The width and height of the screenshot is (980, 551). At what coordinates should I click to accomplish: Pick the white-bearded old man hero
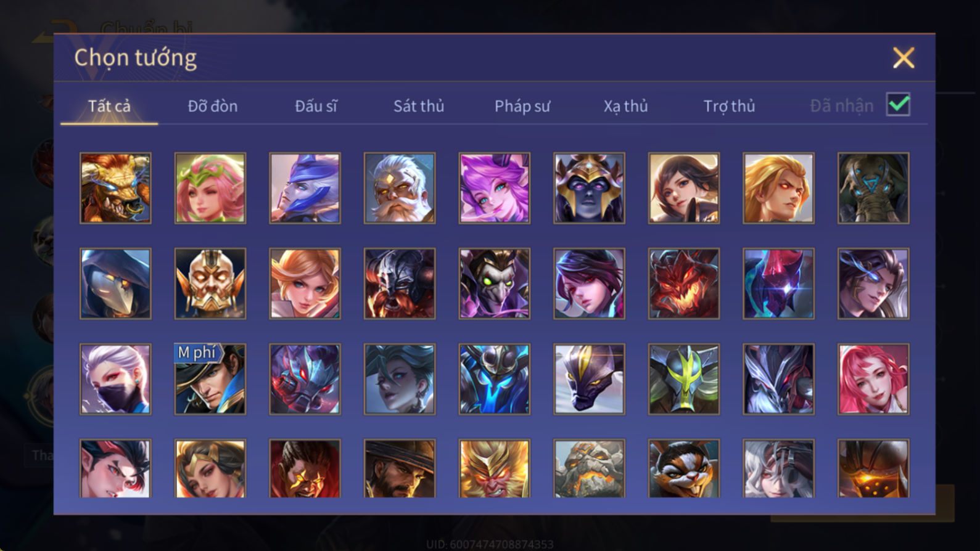(x=400, y=188)
